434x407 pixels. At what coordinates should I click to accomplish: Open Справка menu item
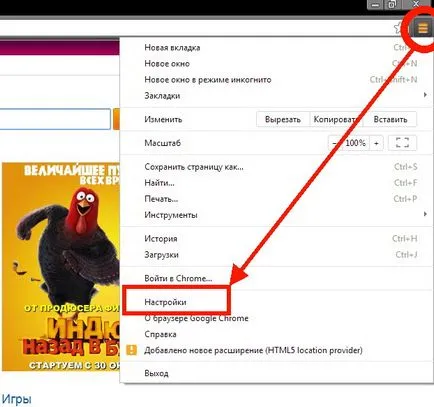pyautogui.click(x=277, y=334)
